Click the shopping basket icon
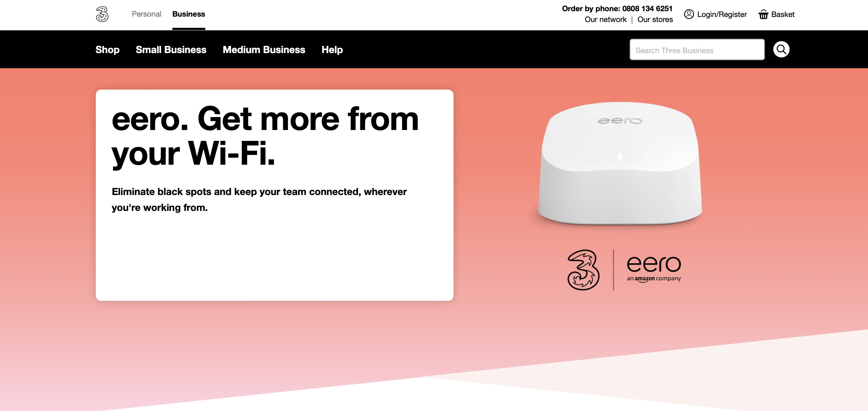 coord(763,14)
